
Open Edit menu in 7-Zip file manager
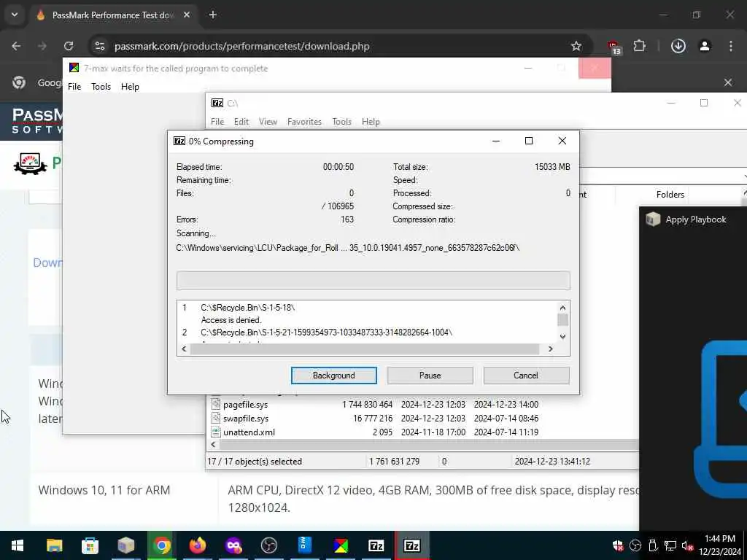coord(241,122)
